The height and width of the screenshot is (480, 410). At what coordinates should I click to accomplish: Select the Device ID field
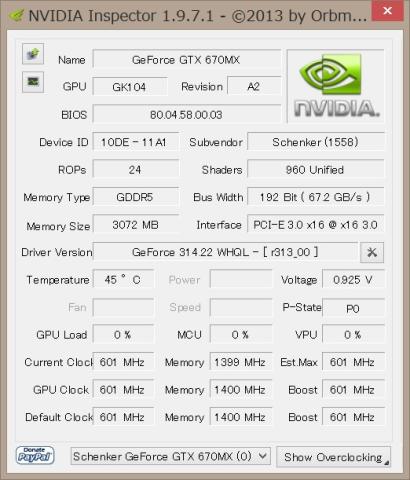[136, 143]
